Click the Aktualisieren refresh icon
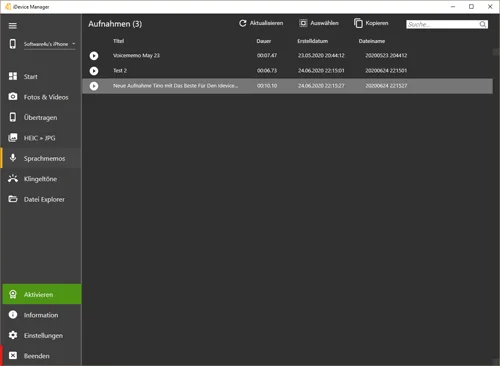Image resolution: width=500 pixels, height=366 pixels. click(x=243, y=23)
